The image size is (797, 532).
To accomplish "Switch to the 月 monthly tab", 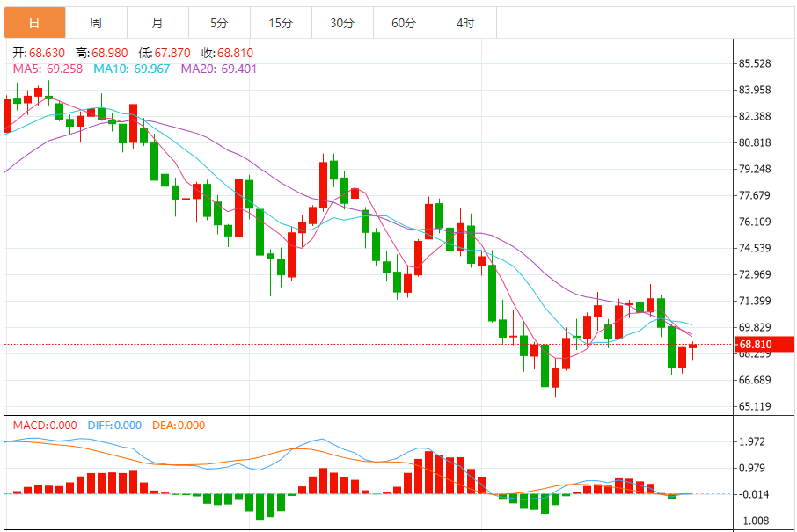I will tap(157, 22).
